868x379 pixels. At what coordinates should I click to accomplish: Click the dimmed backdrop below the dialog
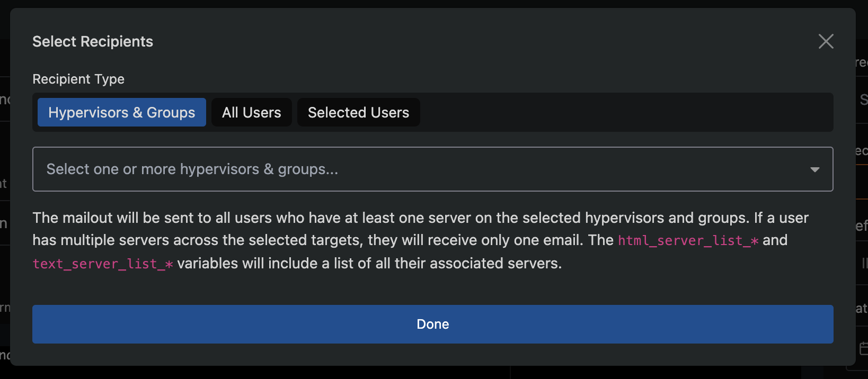[433, 373]
